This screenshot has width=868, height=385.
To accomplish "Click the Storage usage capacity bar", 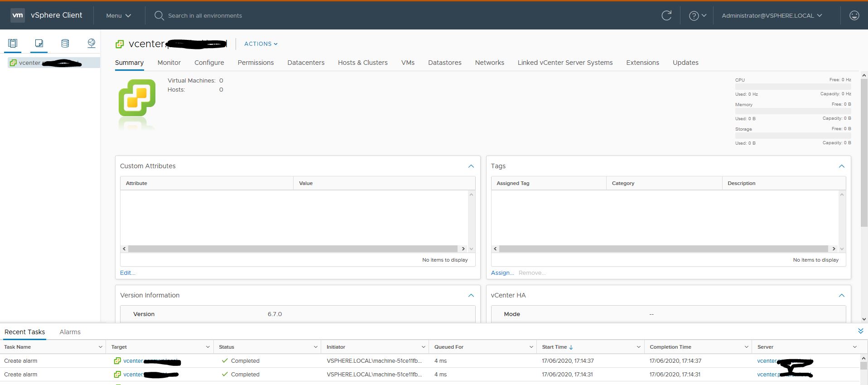I will 793,136.
